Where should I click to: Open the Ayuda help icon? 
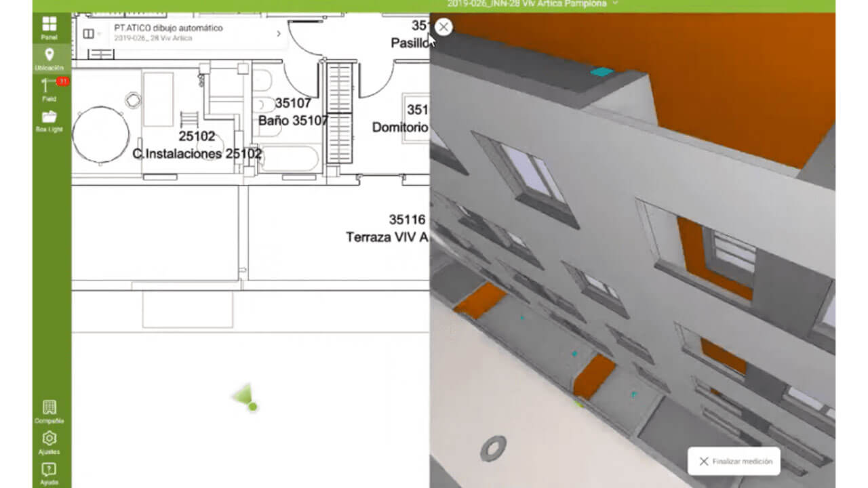pyautogui.click(x=50, y=473)
